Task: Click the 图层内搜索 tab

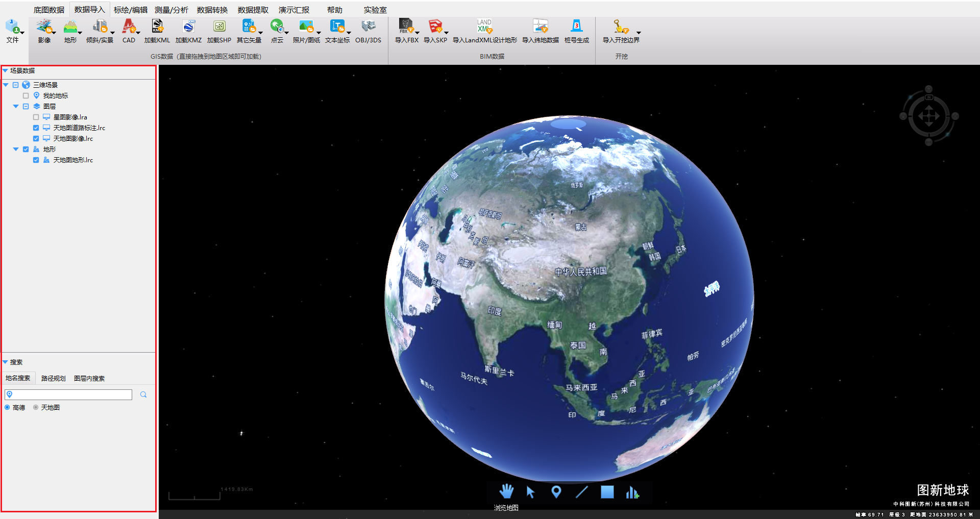Action: click(x=89, y=378)
